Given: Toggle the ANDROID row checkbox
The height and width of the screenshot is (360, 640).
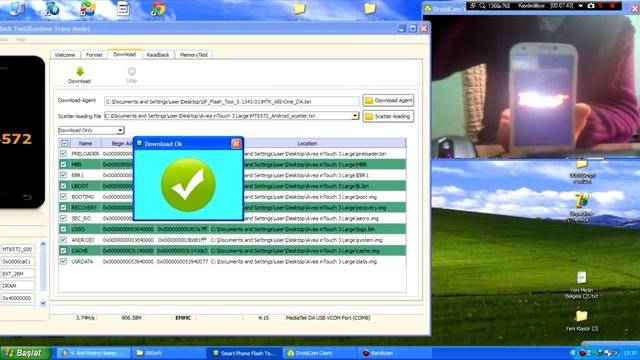Looking at the screenshot, I should tap(63, 240).
